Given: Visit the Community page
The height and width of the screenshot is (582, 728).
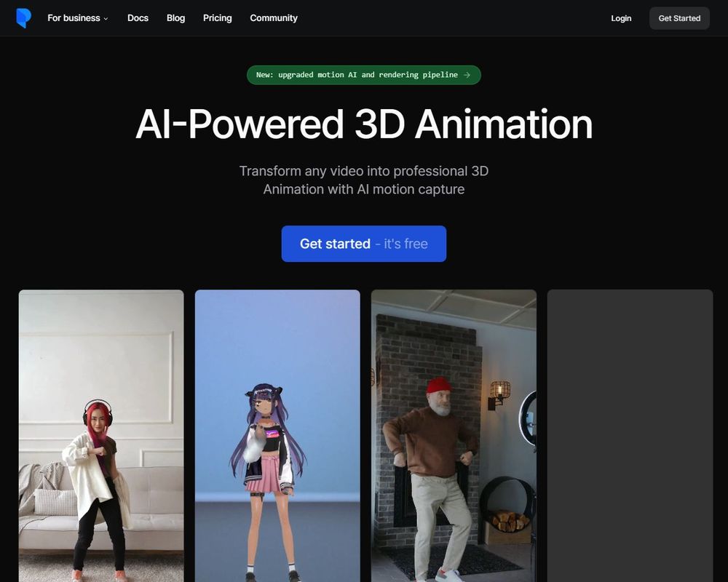Looking at the screenshot, I should pyautogui.click(x=273, y=18).
